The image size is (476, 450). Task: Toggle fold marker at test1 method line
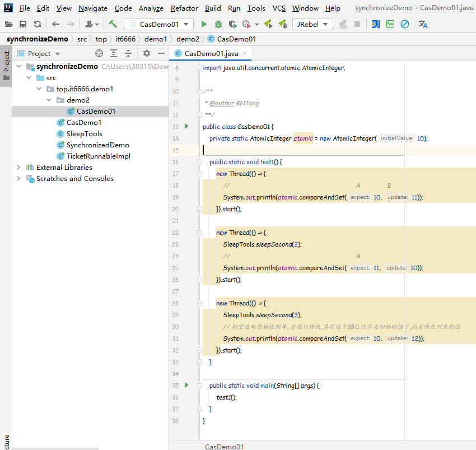(x=199, y=162)
